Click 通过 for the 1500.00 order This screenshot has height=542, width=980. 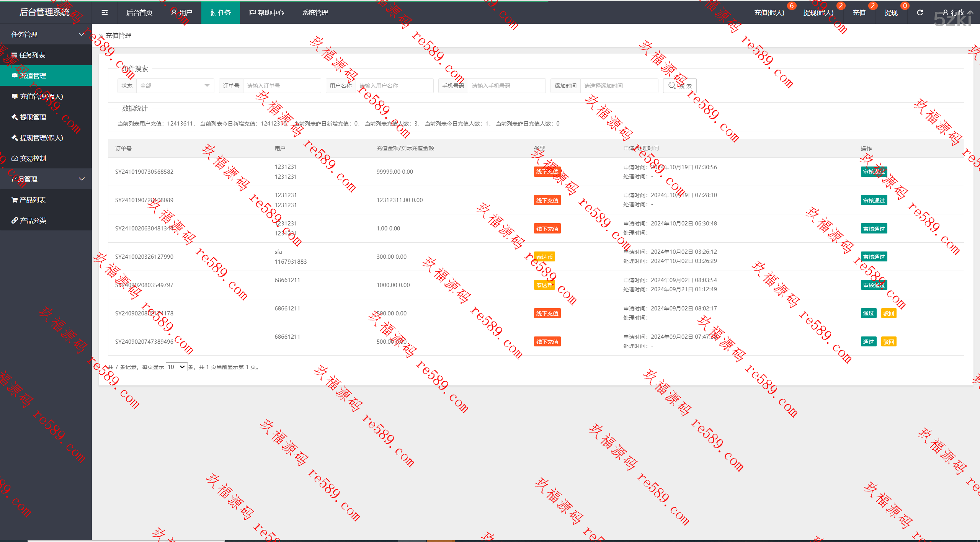tap(868, 313)
